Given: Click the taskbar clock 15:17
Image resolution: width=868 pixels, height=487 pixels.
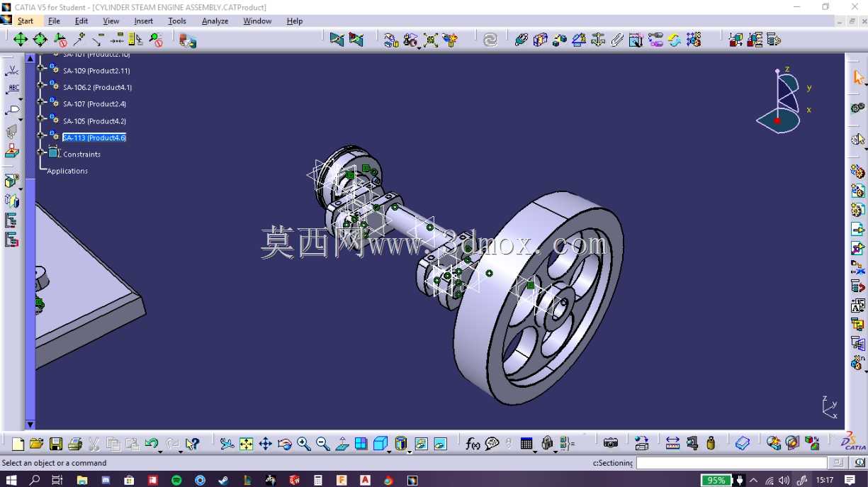Looking at the screenshot, I should point(825,480).
